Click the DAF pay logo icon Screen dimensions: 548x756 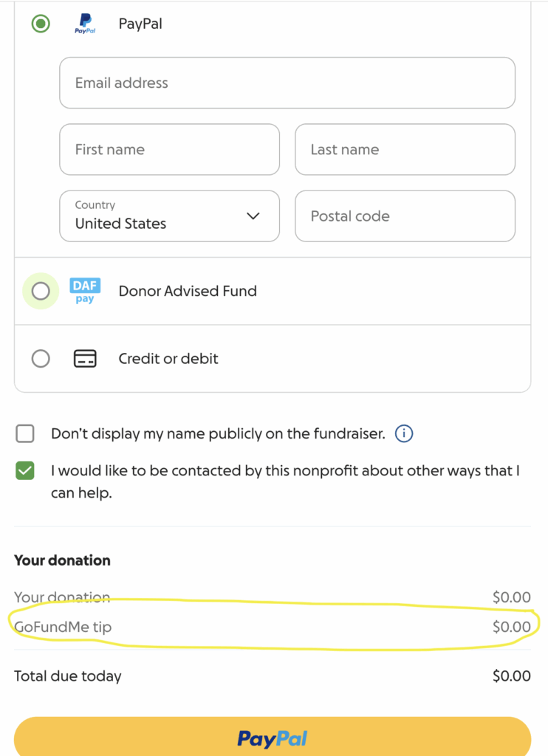tap(85, 291)
